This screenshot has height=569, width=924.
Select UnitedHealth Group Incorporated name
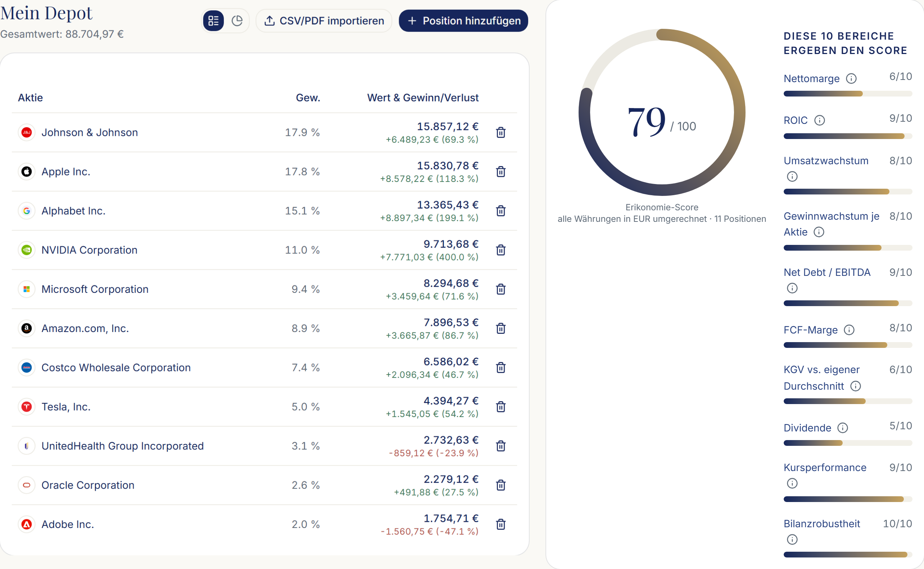pyautogui.click(x=123, y=446)
